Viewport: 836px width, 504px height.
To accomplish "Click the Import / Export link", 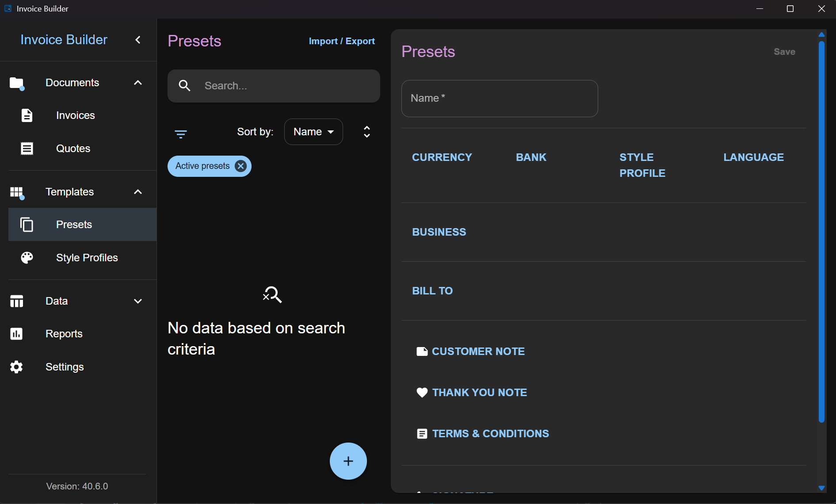I will (342, 41).
